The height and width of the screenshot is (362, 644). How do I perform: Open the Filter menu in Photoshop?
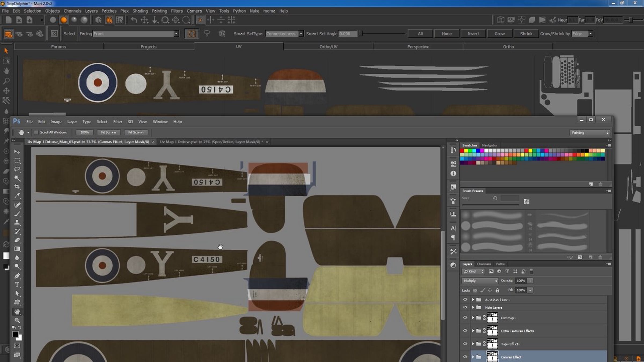click(118, 122)
